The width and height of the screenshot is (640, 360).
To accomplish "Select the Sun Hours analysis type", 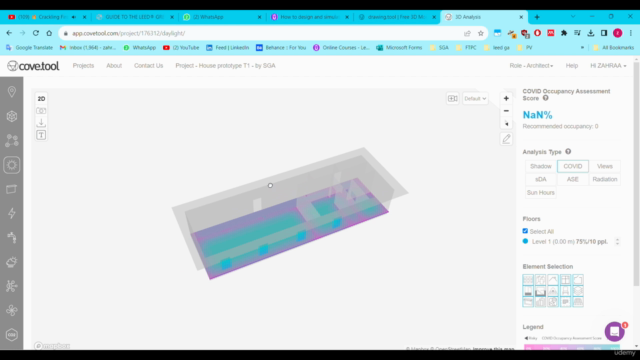I will [x=540, y=192].
